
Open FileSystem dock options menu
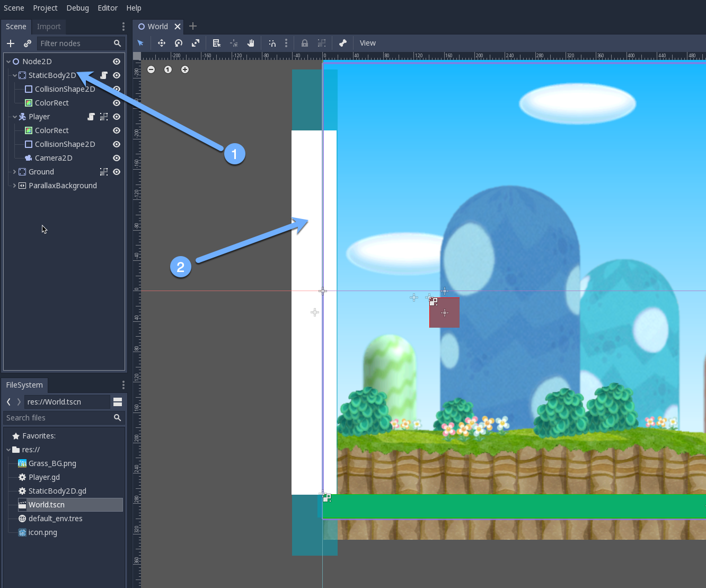[123, 385]
